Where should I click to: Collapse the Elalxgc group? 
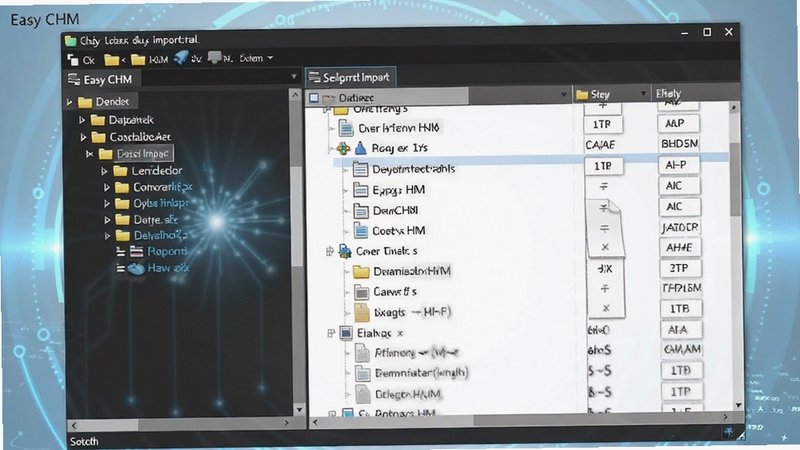tap(330, 333)
